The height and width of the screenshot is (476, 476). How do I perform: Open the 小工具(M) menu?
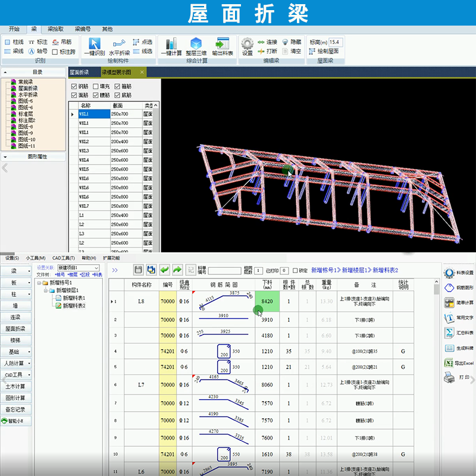[36, 258]
